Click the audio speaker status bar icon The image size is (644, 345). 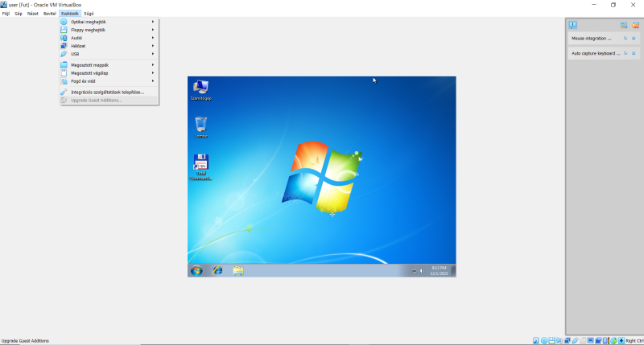pyautogui.click(x=559, y=340)
